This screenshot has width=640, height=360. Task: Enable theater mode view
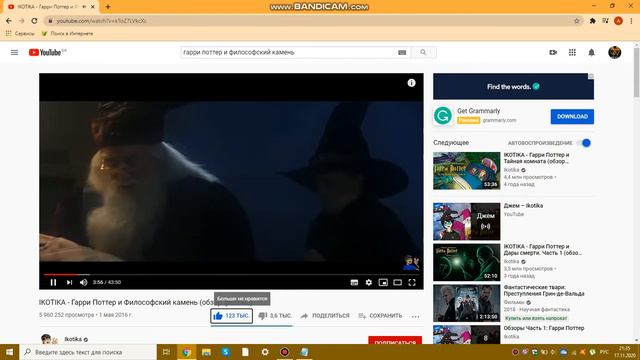click(398, 282)
